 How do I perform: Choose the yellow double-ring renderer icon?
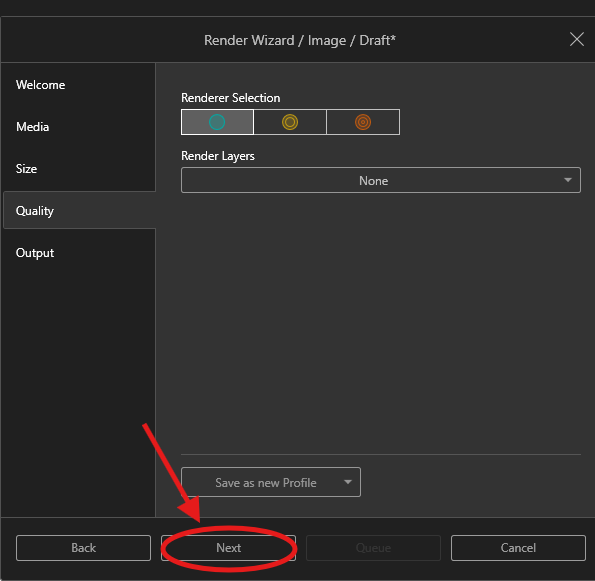pyautogui.click(x=290, y=122)
